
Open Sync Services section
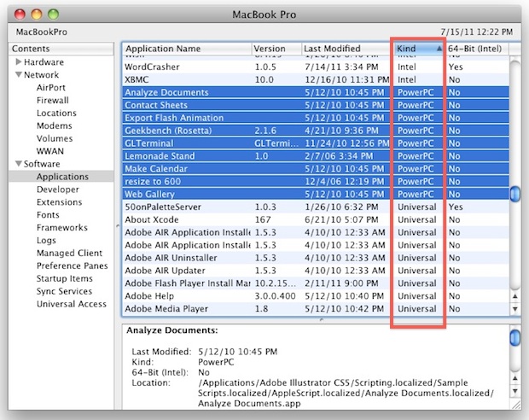64,291
